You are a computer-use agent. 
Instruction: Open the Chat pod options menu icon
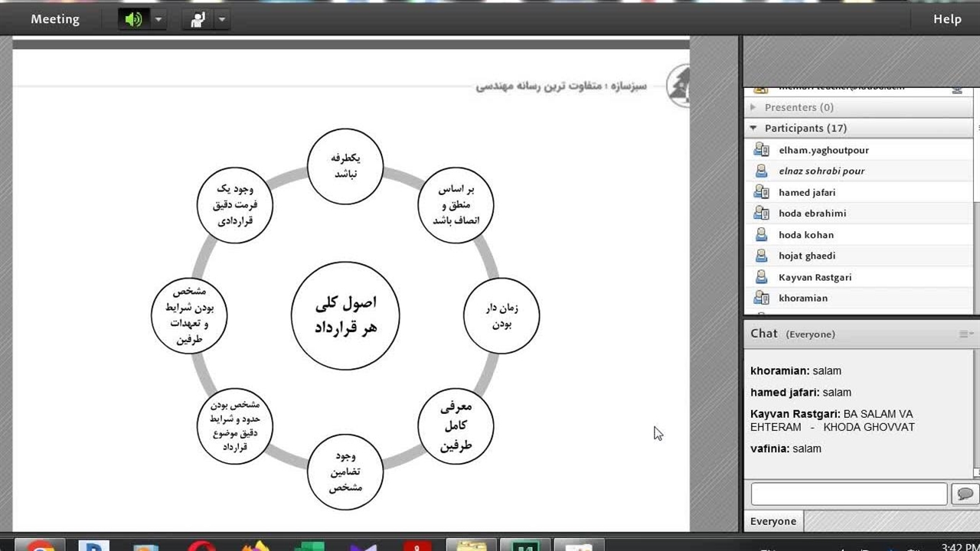966,334
